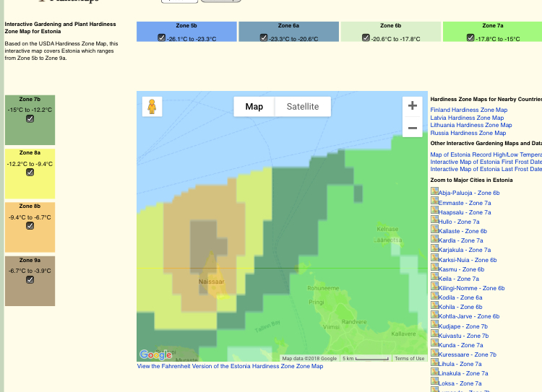Uncheck the Zone 5b checkbox

click(162, 38)
